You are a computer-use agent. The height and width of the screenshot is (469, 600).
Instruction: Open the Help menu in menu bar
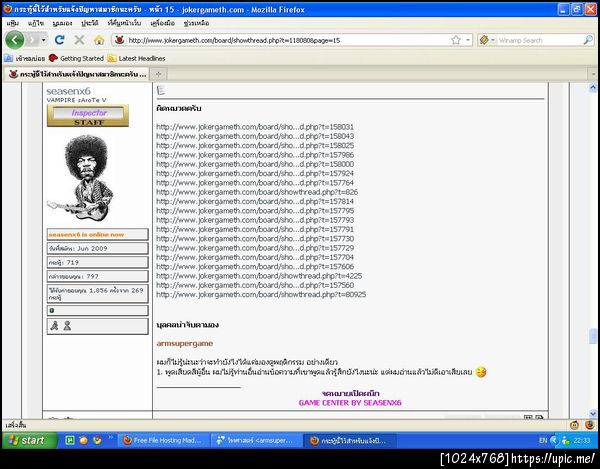coord(196,23)
